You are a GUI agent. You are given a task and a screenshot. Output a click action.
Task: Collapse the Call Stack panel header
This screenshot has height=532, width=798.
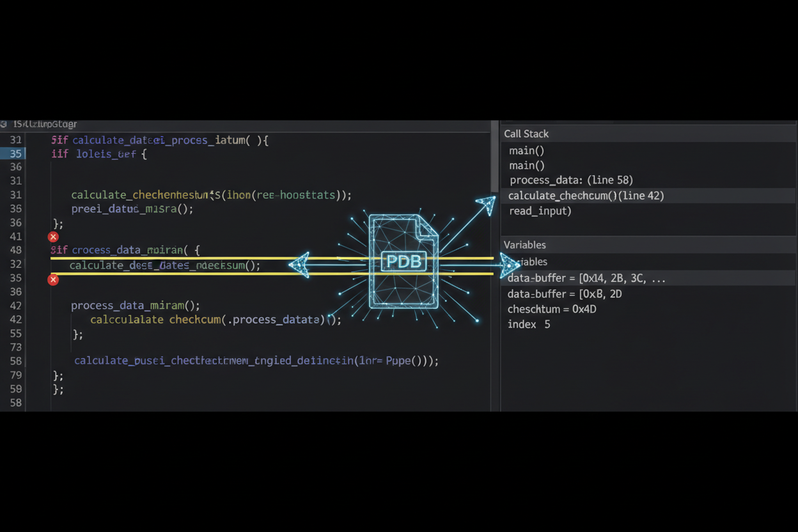[x=526, y=134]
